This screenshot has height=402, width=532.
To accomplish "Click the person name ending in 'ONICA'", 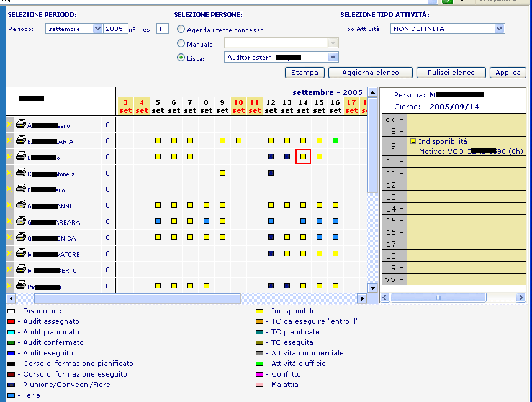I will tap(52, 239).
